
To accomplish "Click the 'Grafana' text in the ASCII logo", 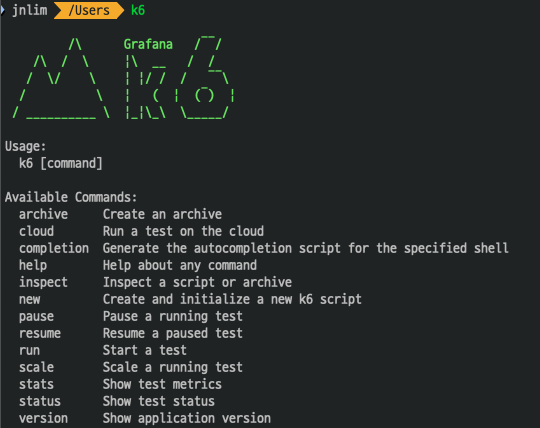I will pos(148,44).
